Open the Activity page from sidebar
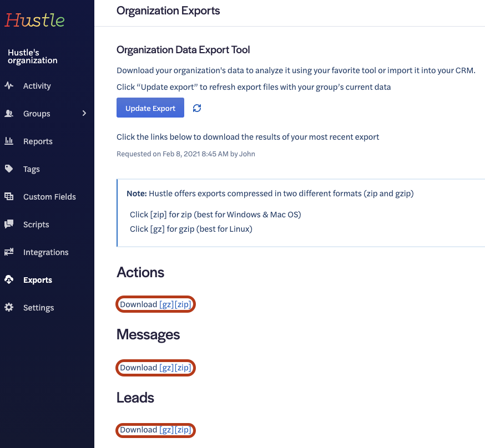Screen dimensions: 485x448 pos(37,86)
